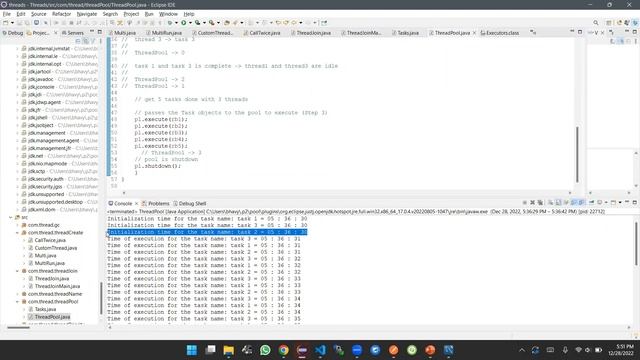Click the editor vertical scrollbar
The width and height of the screenshot is (640, 360).
click(x=577, y=154)
